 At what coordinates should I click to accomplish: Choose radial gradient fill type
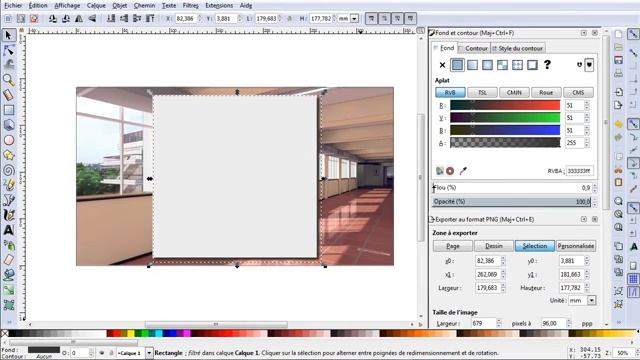tap(487, 65)
